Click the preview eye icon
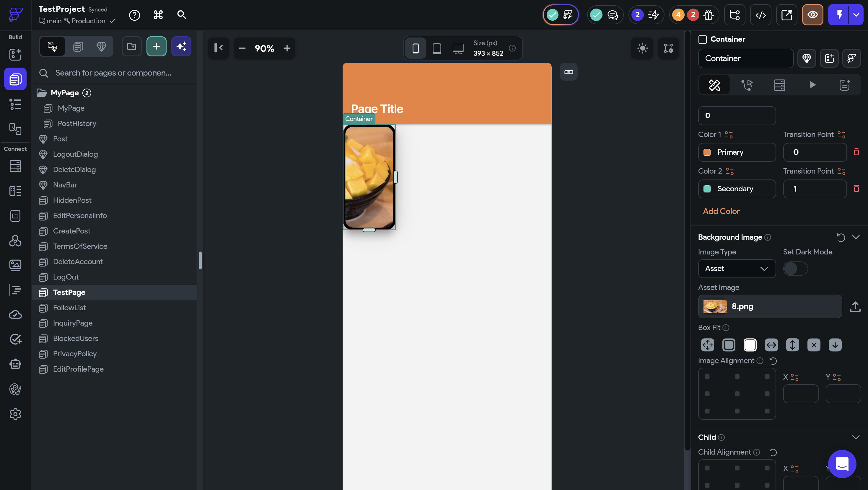 812,15
